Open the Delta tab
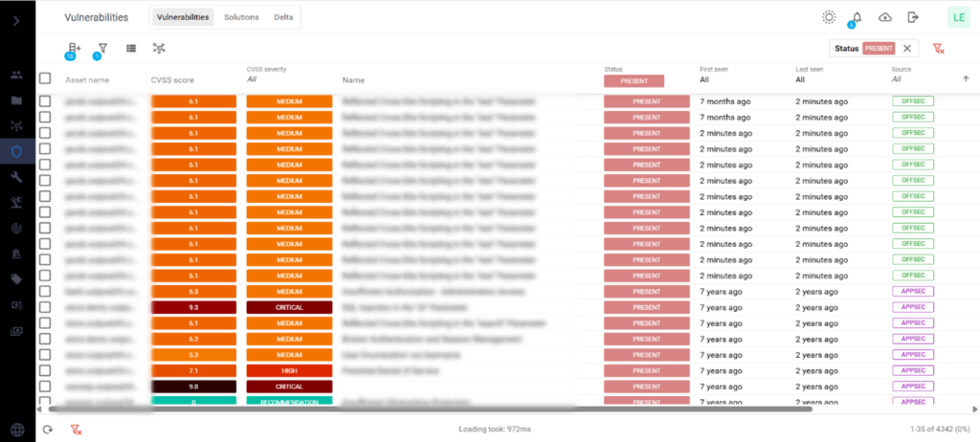980x442 pixels. pos(283,17)
